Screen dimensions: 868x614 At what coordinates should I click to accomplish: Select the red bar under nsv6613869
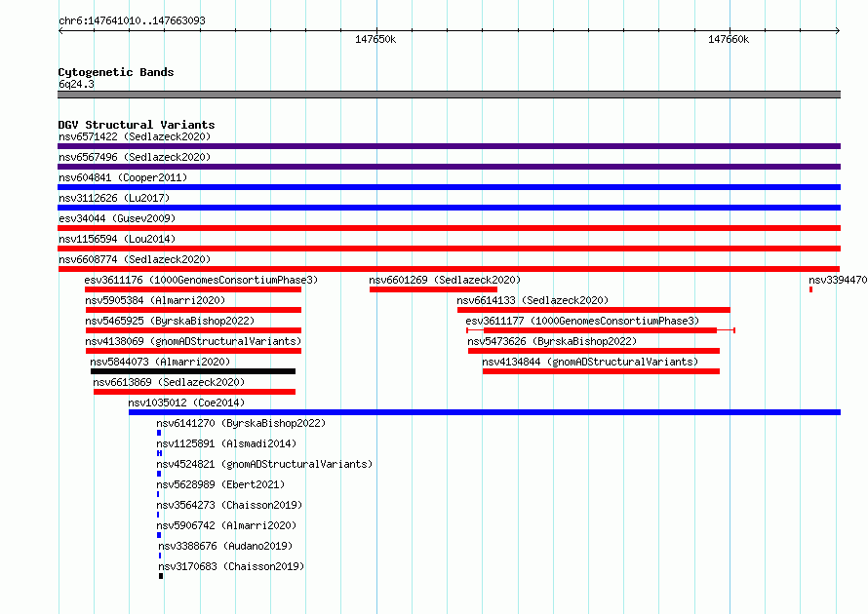(194, 392)
